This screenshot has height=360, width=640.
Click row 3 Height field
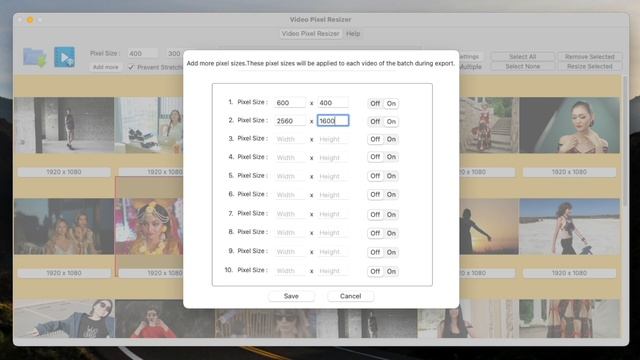point(333,139)
